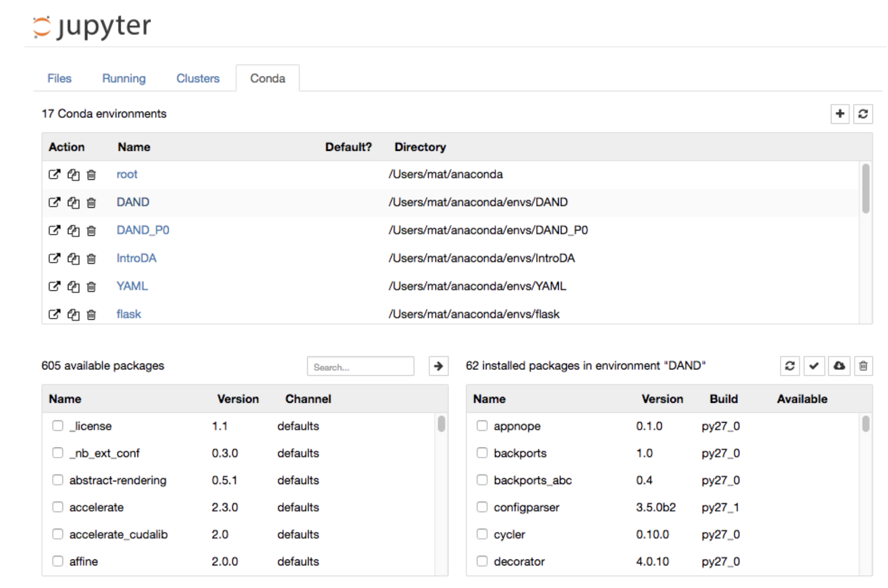
Task: Select the DAND environment link
Action: coord(133,202)
